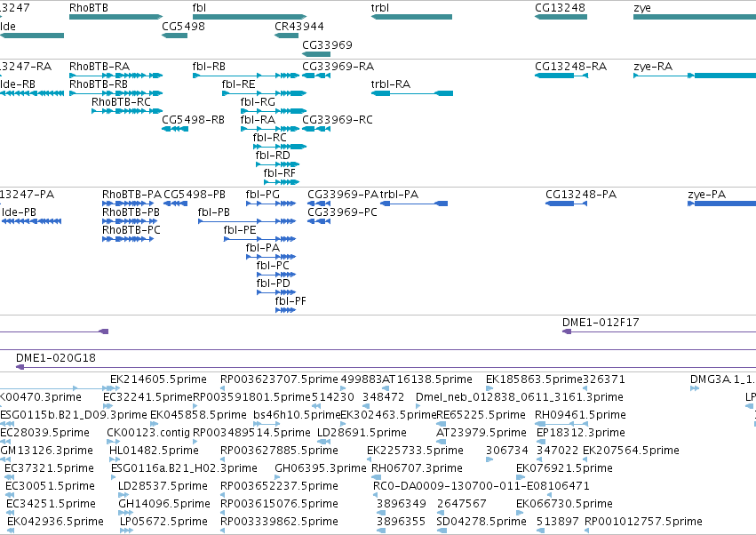Click the Ide-RB transcript label
The image size is (756, 535).
click(18, 84)
